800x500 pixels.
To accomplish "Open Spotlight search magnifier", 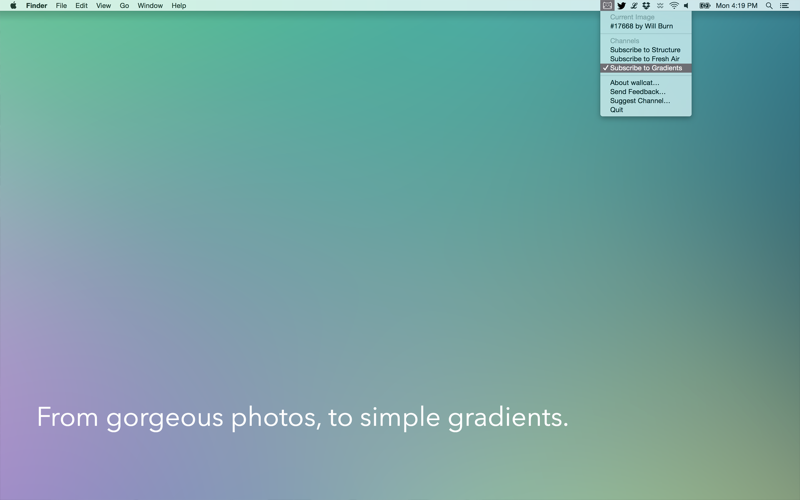I will (x=769, y=6).
